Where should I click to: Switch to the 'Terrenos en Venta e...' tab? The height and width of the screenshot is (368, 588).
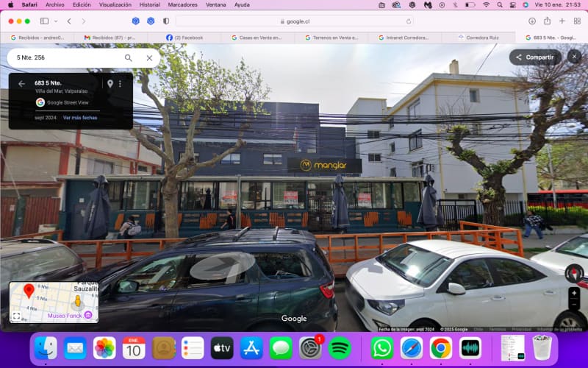tap(331, 38)
